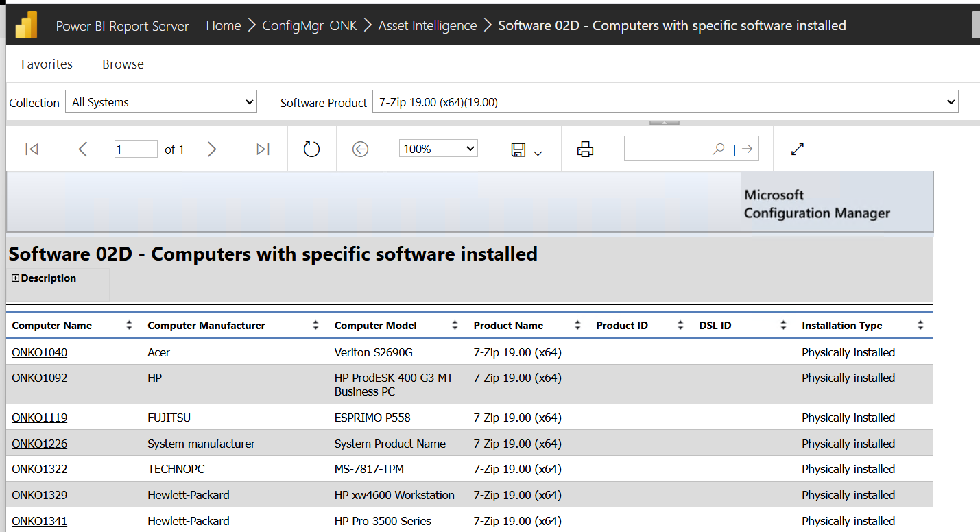Navigate to Asset Intelligence breadcrumb
This screenshot has height=532, width=980.
427,25
